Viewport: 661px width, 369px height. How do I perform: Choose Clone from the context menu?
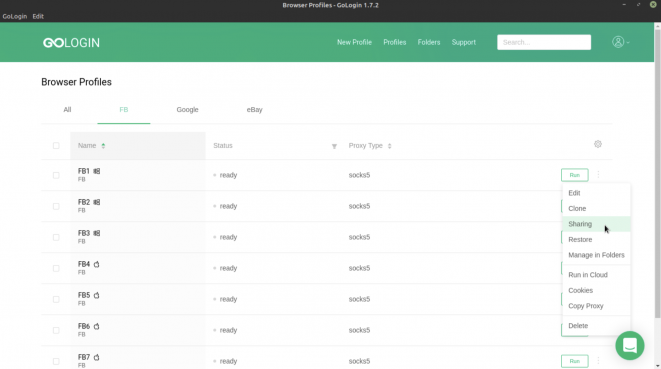coord(596,208)
